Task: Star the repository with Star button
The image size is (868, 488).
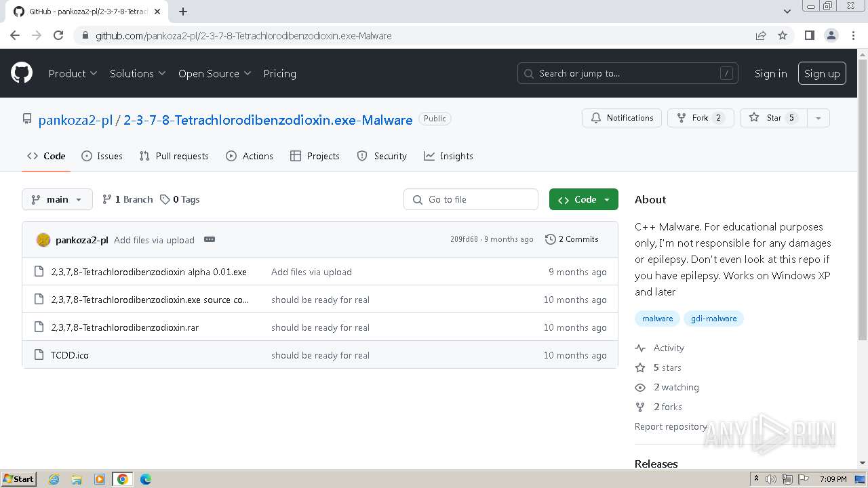Action: tap(774, 118)
